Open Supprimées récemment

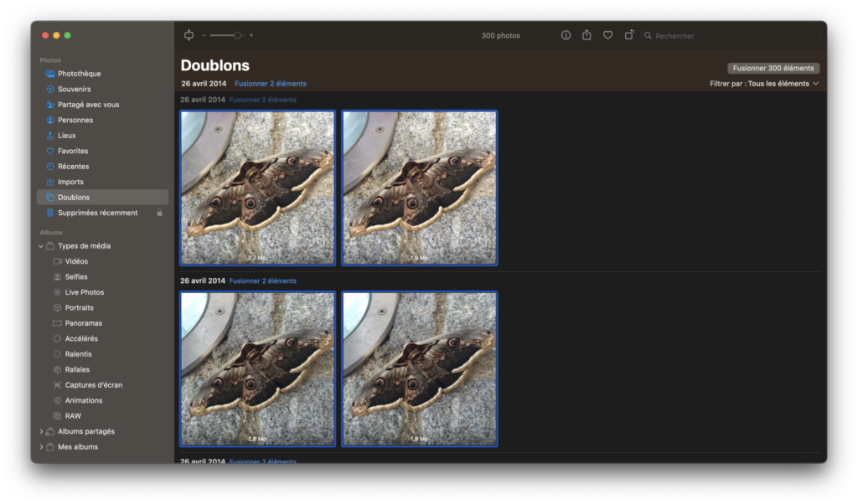(102, 213)
